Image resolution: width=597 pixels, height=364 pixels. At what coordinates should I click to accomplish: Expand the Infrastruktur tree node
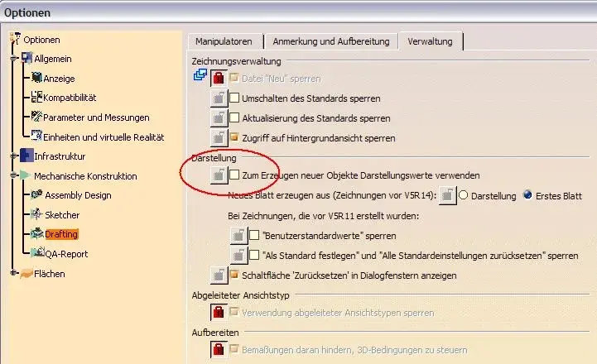(x=13, y=156)
